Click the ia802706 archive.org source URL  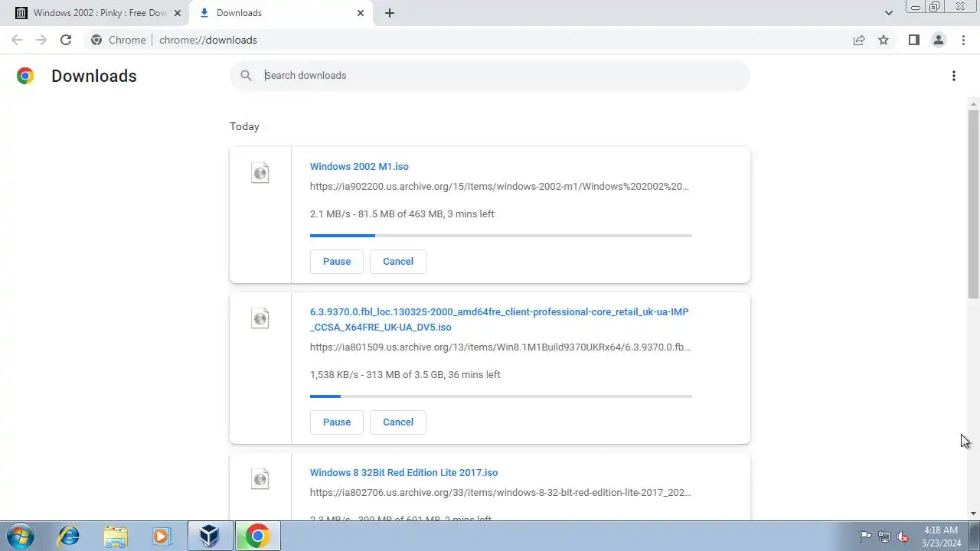[501, 492]
